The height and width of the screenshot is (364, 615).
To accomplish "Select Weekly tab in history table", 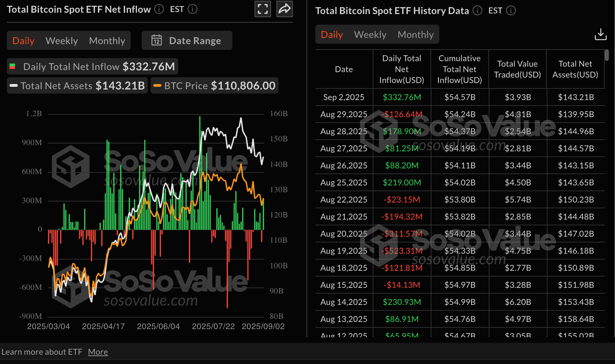I will pos(370,34).
